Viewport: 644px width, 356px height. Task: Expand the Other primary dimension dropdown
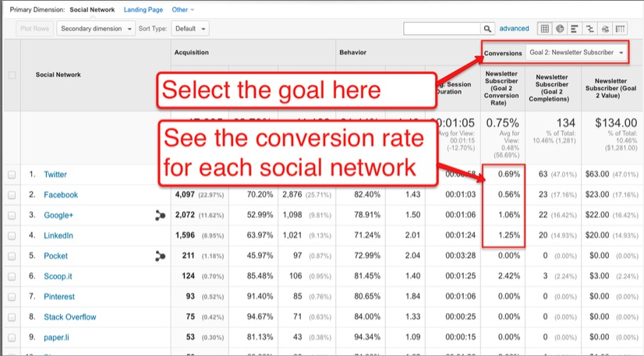[x=182, y=9]
